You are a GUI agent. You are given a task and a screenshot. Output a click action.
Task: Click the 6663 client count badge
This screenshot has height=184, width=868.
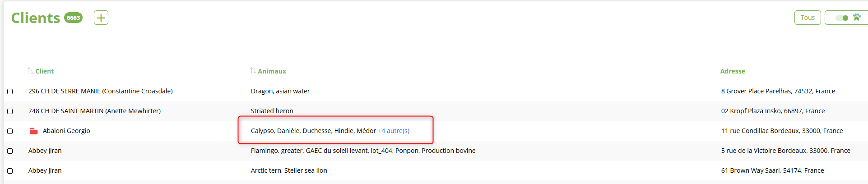73,18
